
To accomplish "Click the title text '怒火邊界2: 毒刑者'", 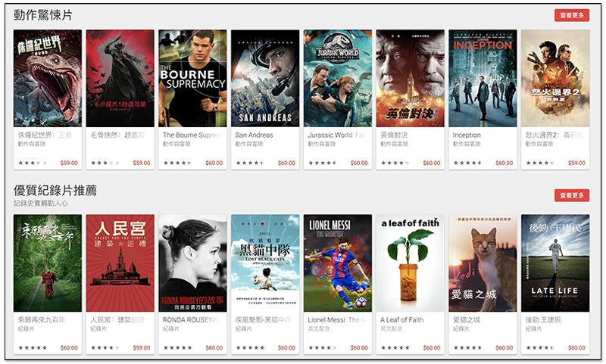I will click(554, 135).
